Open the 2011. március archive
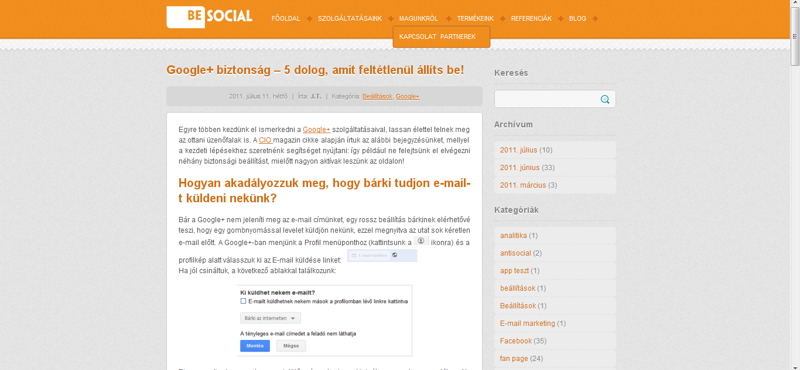 point(523,185)
